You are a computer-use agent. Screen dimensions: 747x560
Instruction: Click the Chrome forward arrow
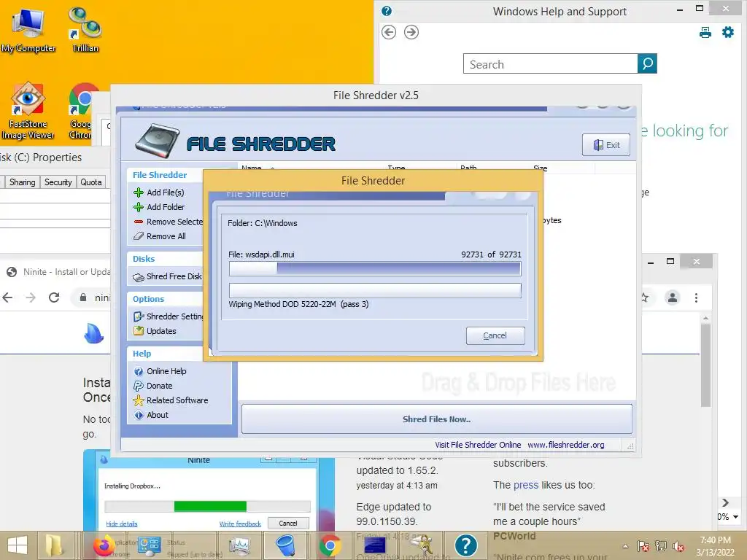pyautogui.click(x=31, y=297)
